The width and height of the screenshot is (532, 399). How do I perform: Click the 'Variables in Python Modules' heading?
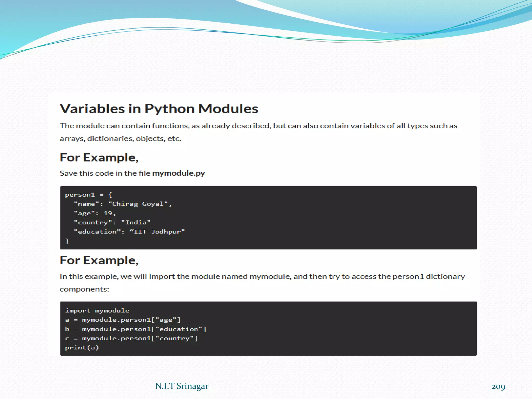(159, 109)
